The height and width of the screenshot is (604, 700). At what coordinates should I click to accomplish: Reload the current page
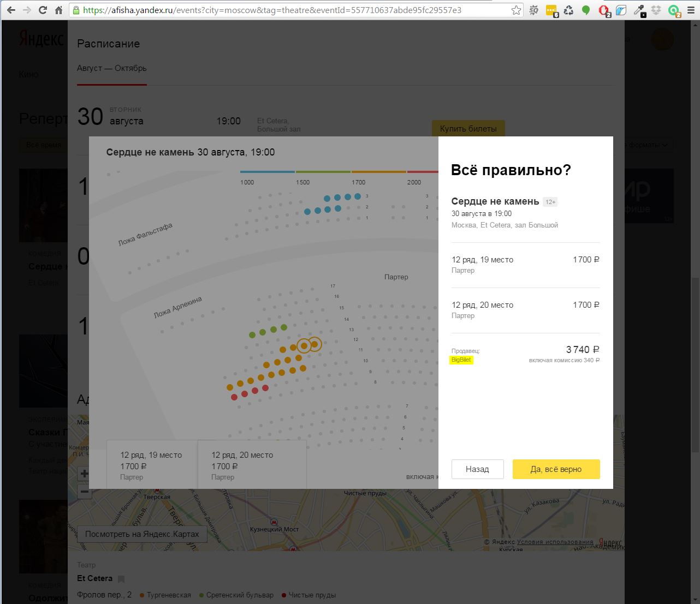tap(43, 10)
